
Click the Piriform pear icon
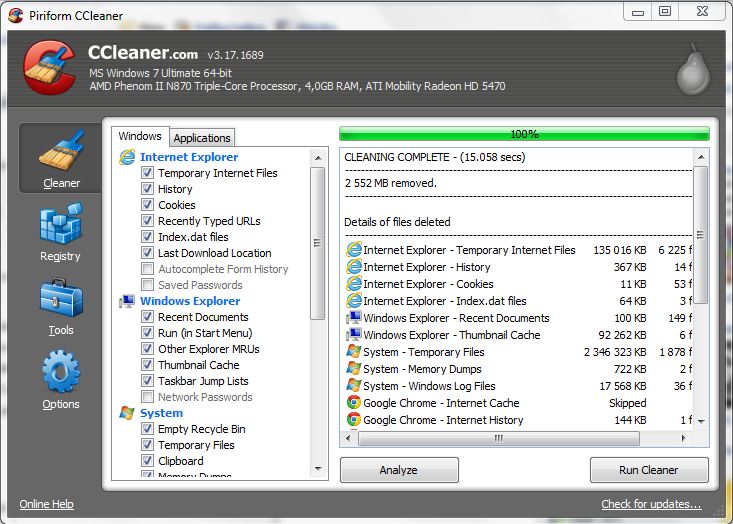point(693,70)
